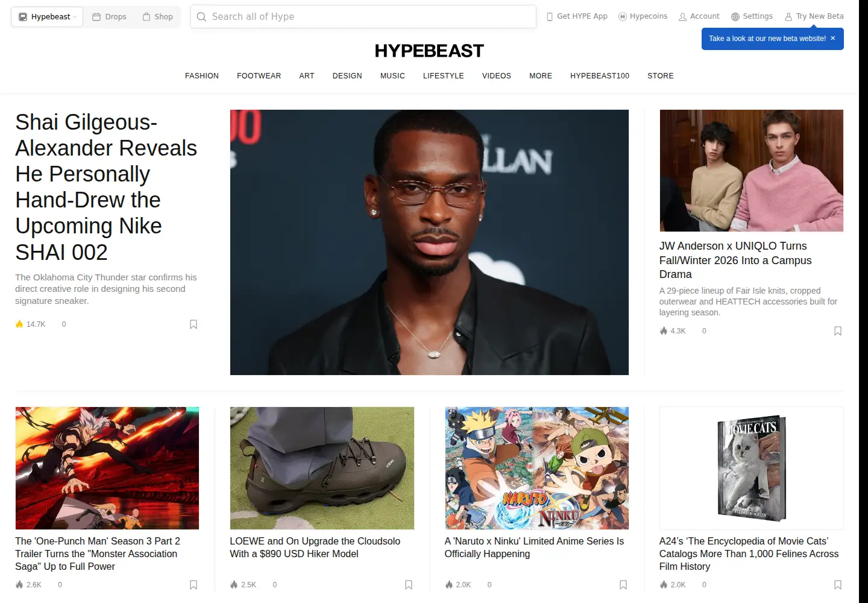
Task: Open the ART menu
Action: [x=307, y=76]
